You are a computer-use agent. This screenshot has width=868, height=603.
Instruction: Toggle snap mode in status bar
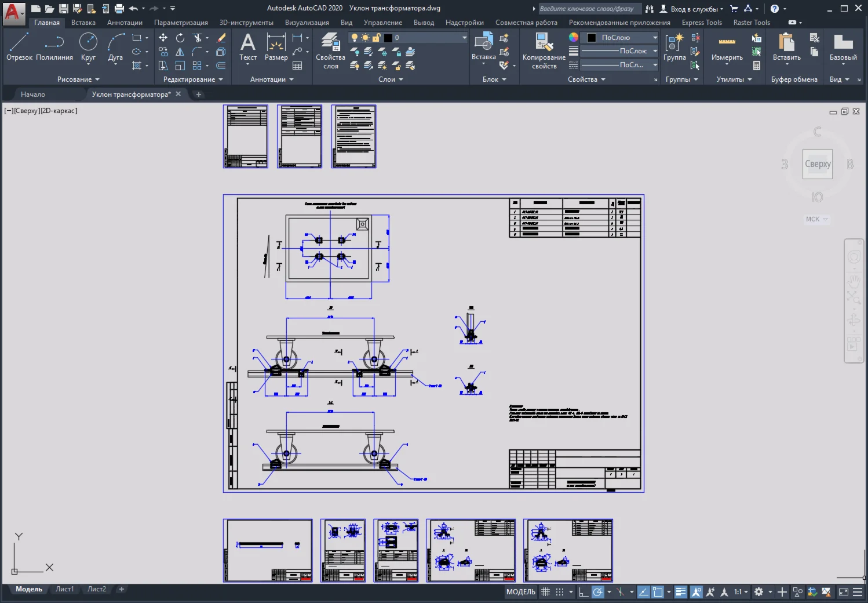[x=560, y=592]
